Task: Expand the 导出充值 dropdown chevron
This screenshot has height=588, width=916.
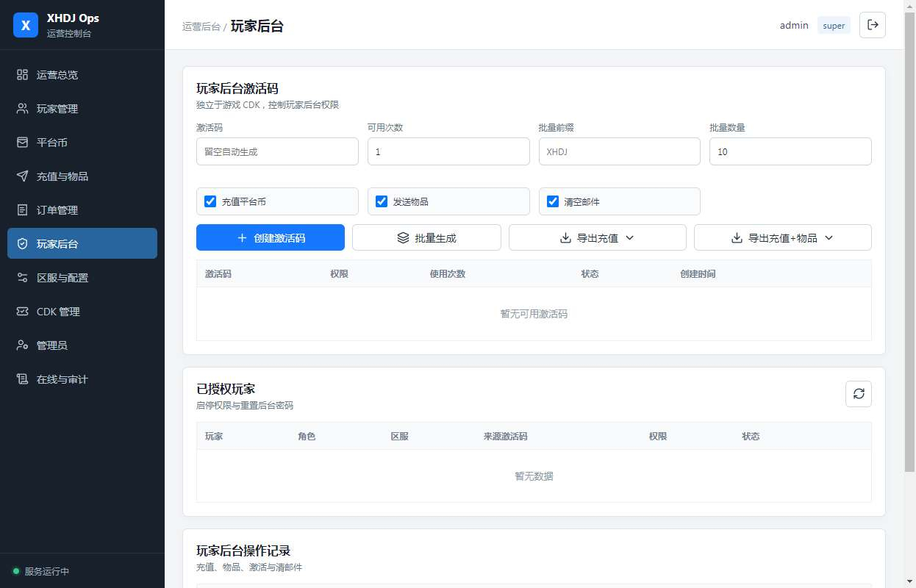Action: 629,238
